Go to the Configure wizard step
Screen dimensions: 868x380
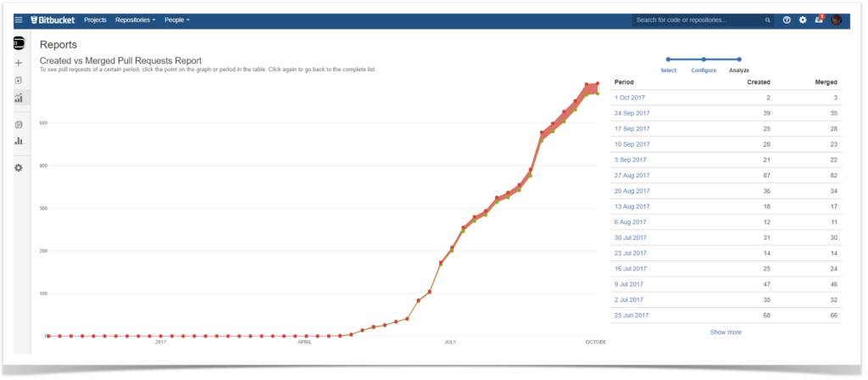tap(704, 70)
